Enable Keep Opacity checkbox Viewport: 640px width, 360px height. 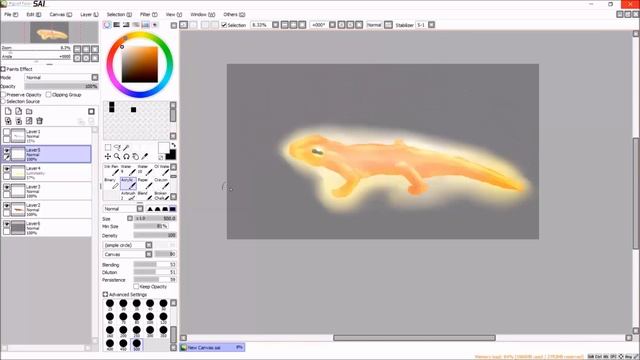136,287
